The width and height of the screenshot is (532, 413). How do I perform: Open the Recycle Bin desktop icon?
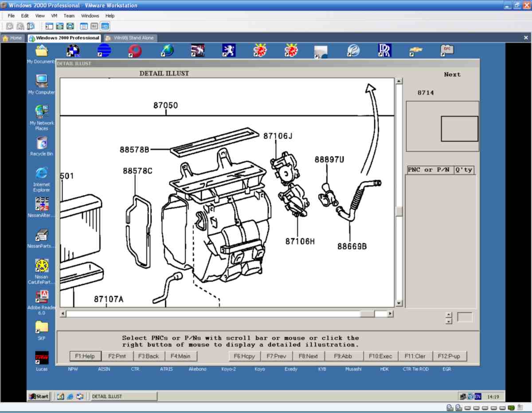click(42, 143)
